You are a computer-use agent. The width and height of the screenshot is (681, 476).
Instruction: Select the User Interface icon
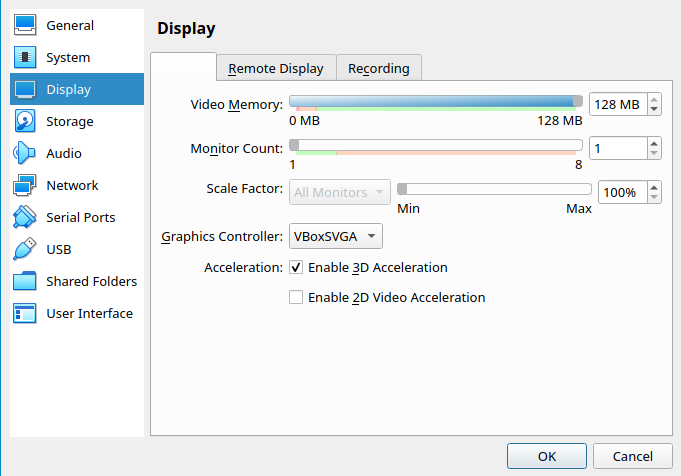coord(26,313)
